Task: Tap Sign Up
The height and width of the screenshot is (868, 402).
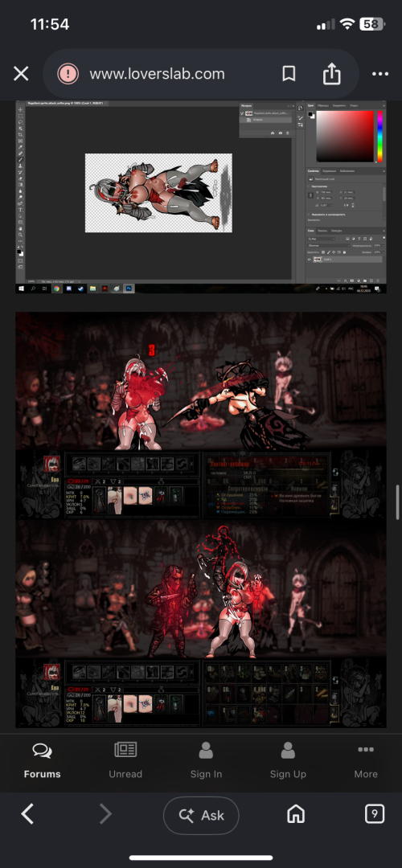Action: [288, 760]
